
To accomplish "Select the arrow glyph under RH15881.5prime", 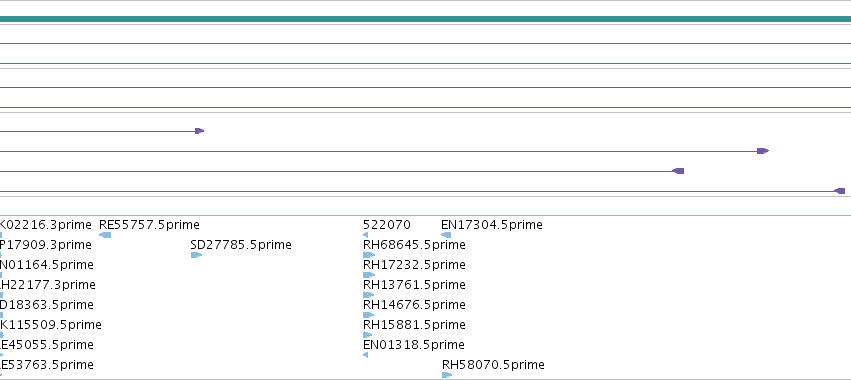I will point(368,335).
